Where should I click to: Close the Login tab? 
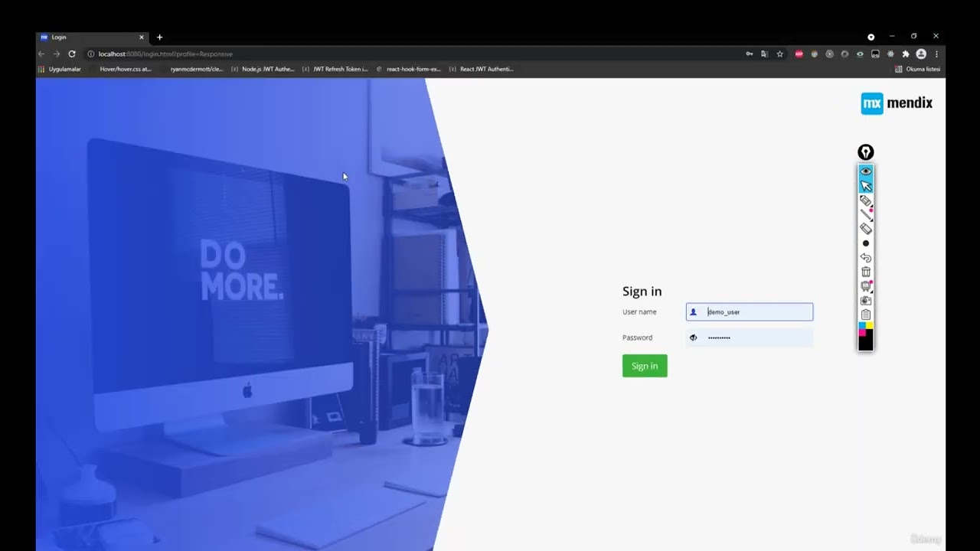(x=141, y=37)
